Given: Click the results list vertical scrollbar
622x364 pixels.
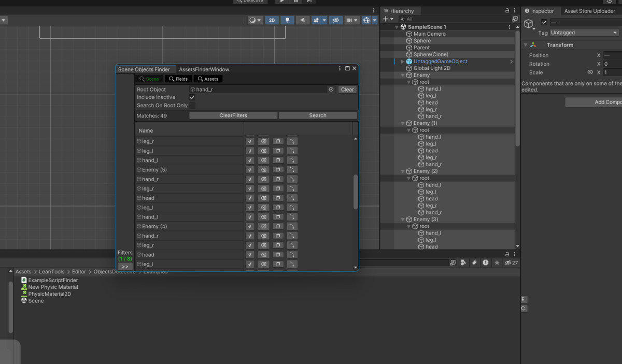Looking at the screenshot, I should click(x=355, y=192).
